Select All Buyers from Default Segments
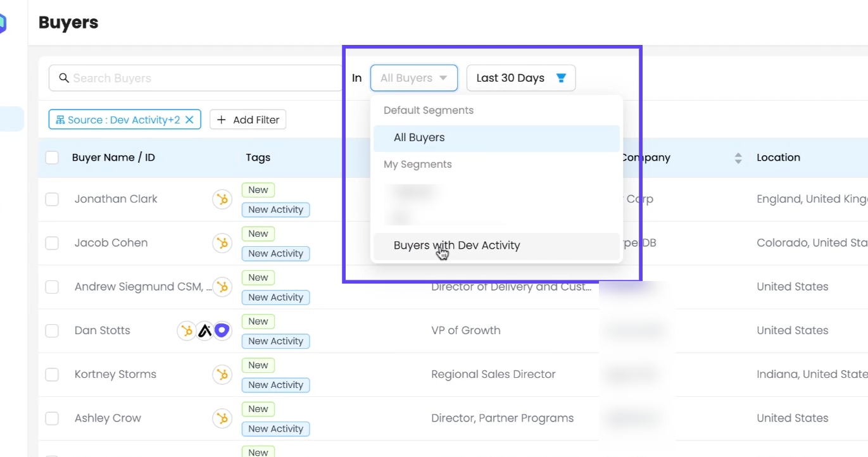The image size is (868, 457). pyautogui.click(x=419, y=138)
